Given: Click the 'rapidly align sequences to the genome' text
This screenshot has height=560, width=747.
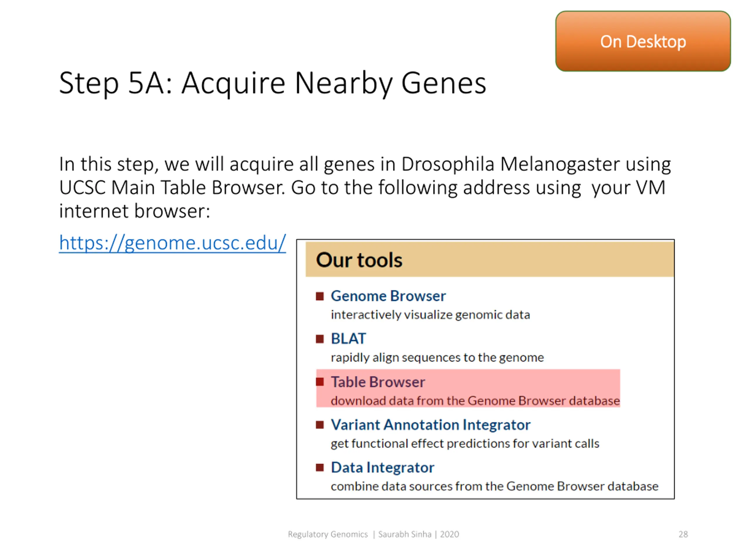Looking at the screenshot, I should pos(437,358).
